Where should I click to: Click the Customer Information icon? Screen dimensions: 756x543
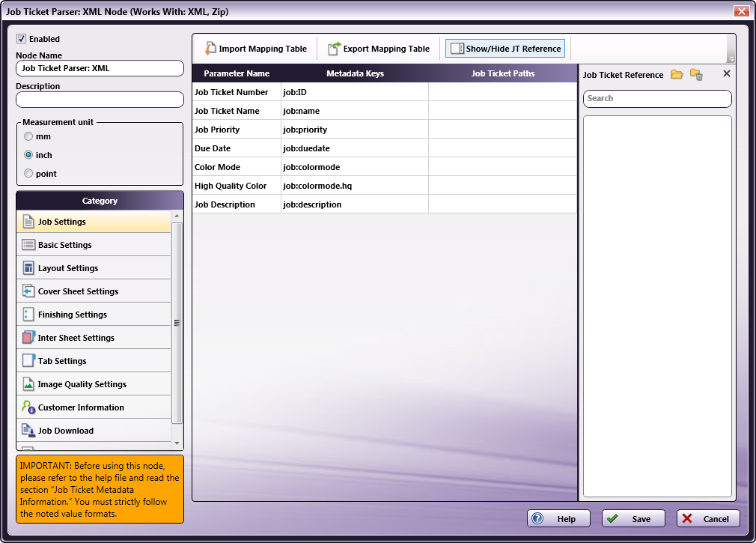coord(28,407)
